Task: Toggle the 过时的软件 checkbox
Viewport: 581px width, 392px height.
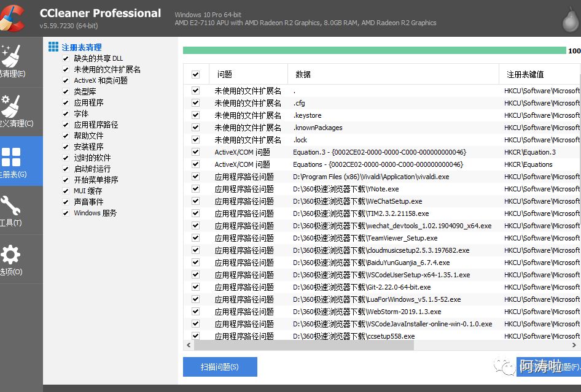Action: click(x=66, y=158)
